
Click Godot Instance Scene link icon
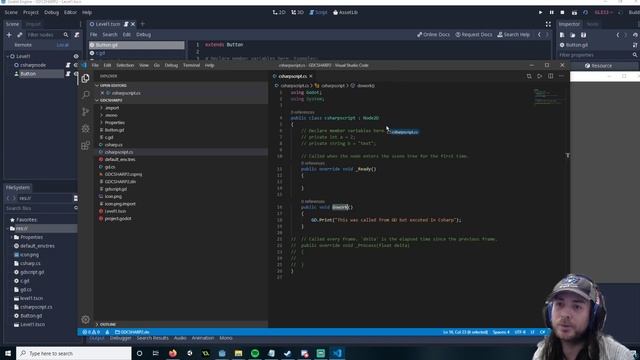pyautogui.click(x=19, y=35)
